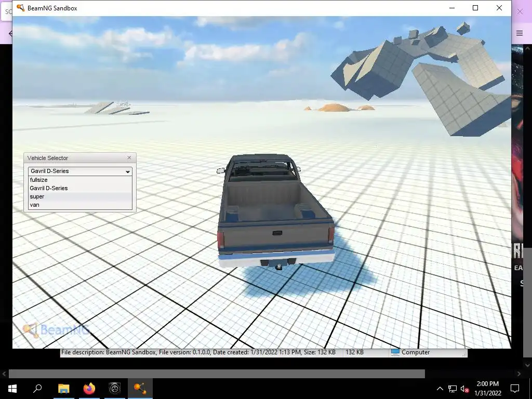
Task: Click the muted volume tray icon
Action: click(x=464, y=389)
